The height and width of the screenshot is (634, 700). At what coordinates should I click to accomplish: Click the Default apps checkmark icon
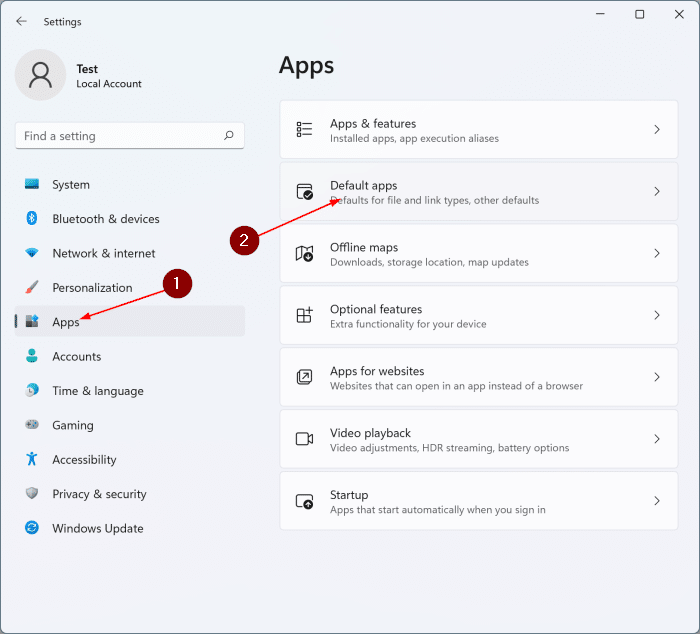304,191
